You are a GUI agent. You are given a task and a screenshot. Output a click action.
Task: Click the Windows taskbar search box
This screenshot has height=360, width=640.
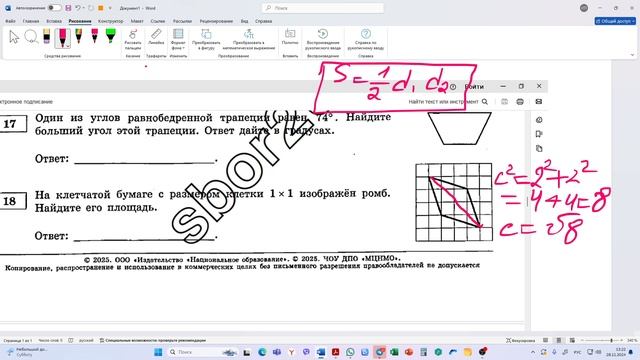[203, 352]
